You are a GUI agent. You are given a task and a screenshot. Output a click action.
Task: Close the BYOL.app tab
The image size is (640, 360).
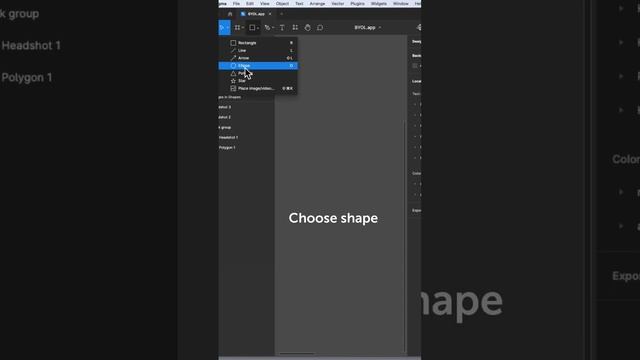click(270, 14)
